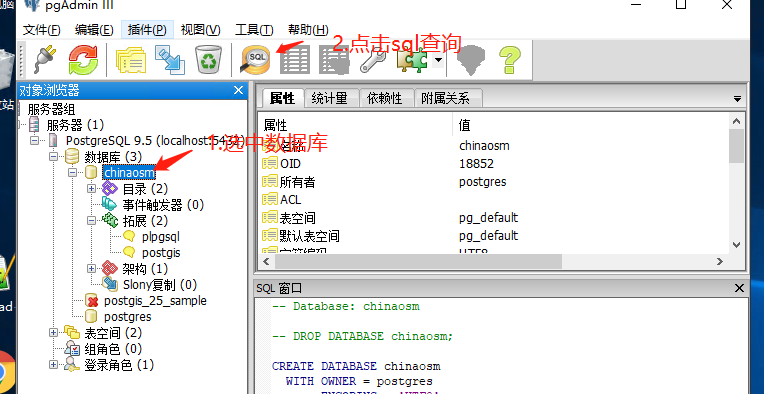
Task: Click the CREATE DATABASE chinaosm SQL line
Action: point(356,366)
